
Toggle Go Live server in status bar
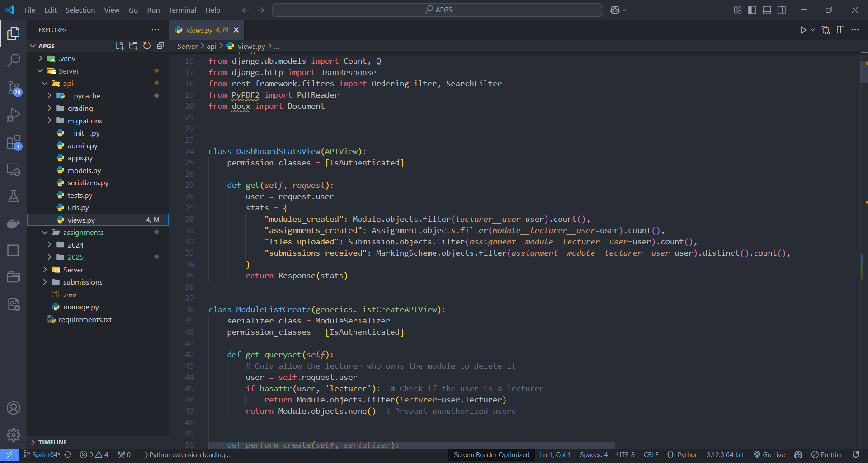(x=769, y=454)
